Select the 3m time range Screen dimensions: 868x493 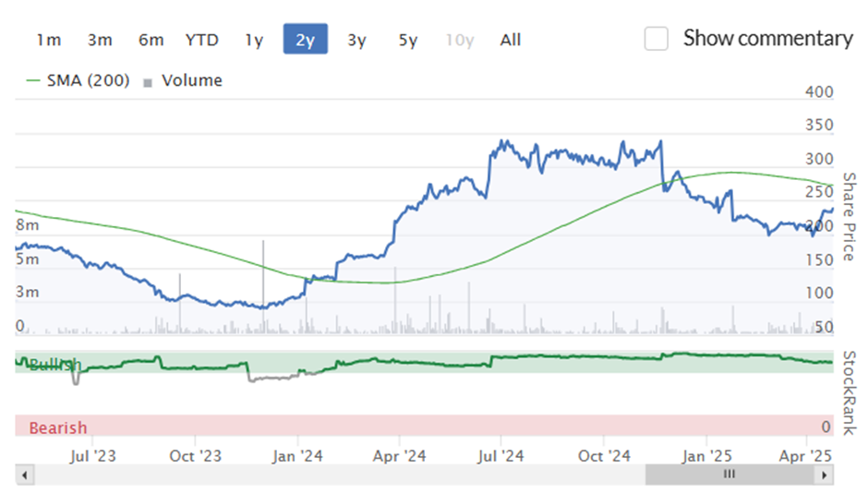(100, 40)
